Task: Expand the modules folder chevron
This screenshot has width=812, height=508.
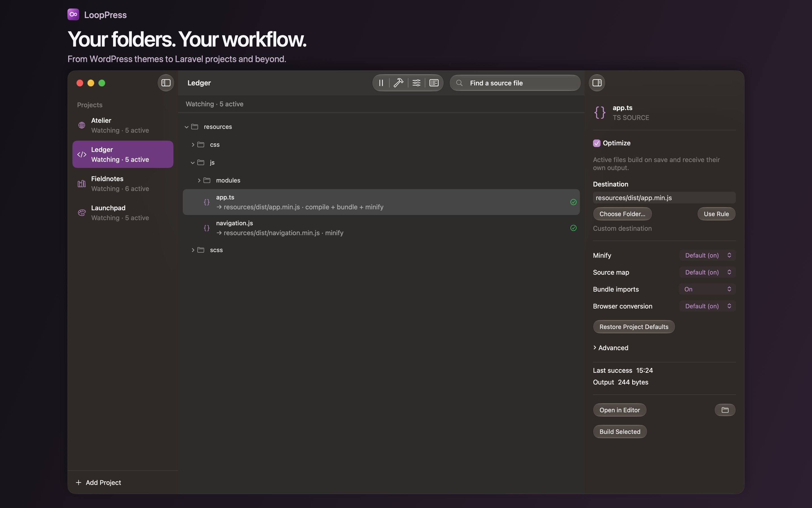Action: pyautogui.click(x=199, y=180)
